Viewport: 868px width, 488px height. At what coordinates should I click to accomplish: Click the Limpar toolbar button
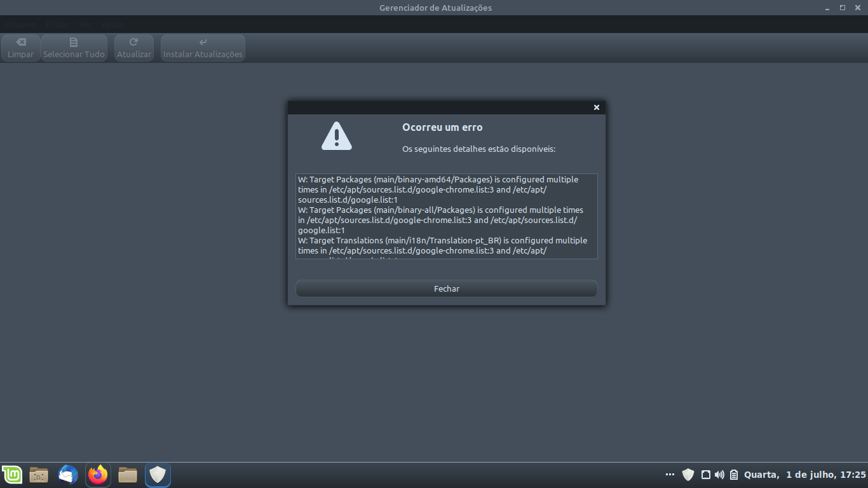21,48
